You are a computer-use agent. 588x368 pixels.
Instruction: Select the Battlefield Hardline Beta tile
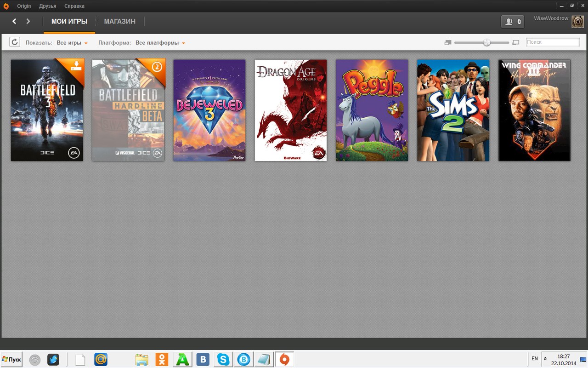pyautogui.click(x=128, y=110)
